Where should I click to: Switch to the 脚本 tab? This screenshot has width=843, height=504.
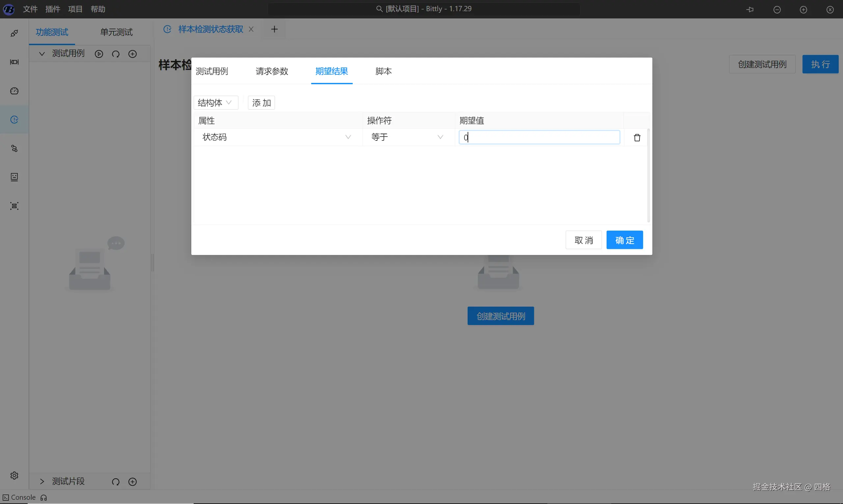pyautogui.click(x=383, y=71)
